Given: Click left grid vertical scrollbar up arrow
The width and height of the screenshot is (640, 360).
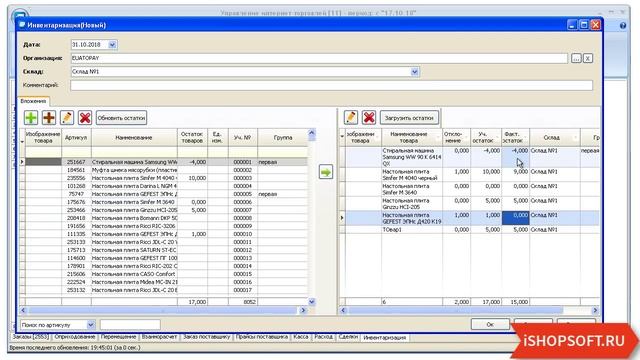Looking at the screenshot, I should [x=312, y=133].
